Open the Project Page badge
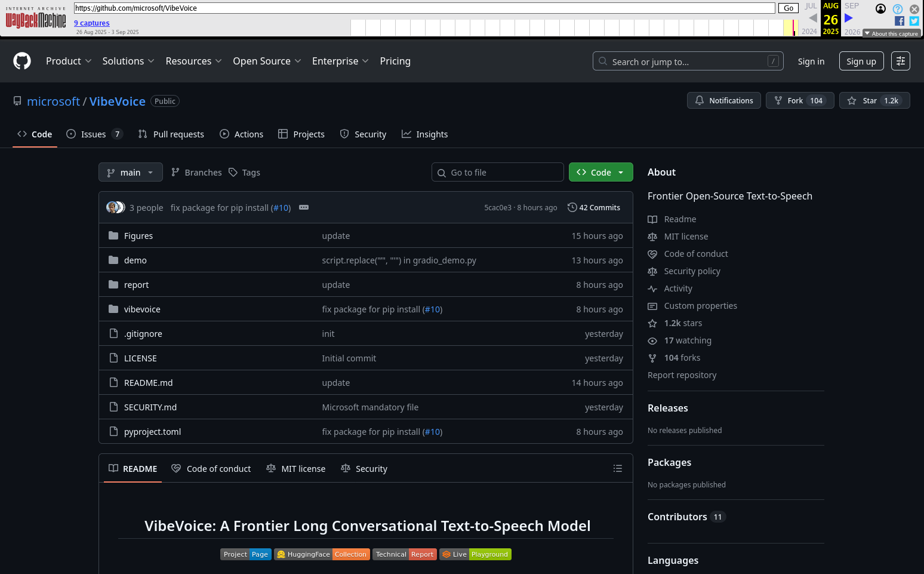Image resolution: width=924 pixels, height=574 pixels. coord(246,554)
